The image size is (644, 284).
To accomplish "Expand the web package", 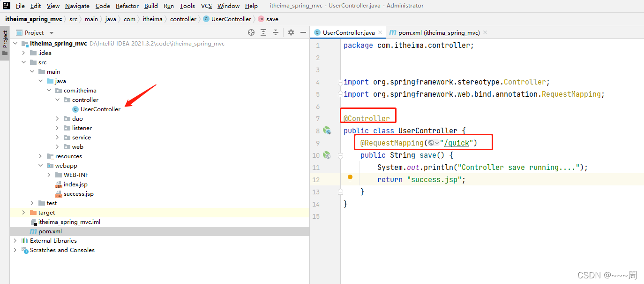I will pos(58,146).
